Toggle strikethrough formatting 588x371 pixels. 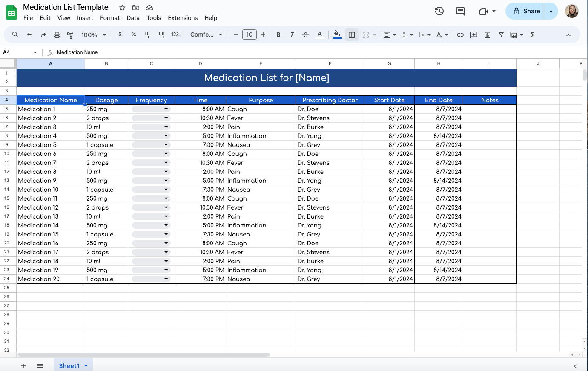pos(305,35)
